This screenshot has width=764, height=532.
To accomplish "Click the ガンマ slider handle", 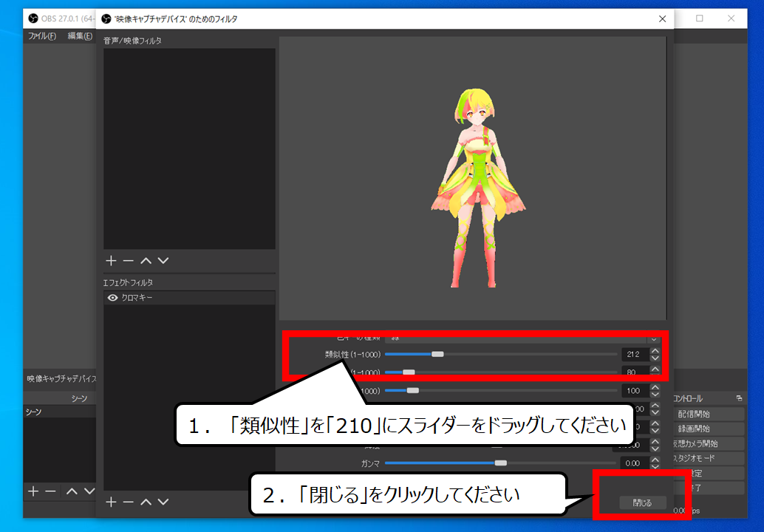I will [x=500, y=463].
